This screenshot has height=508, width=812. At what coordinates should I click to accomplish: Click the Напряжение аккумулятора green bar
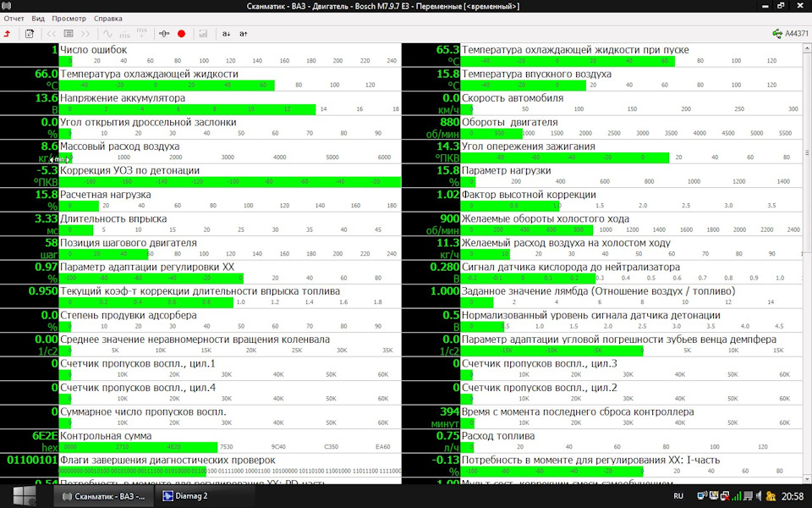(188, 109)
